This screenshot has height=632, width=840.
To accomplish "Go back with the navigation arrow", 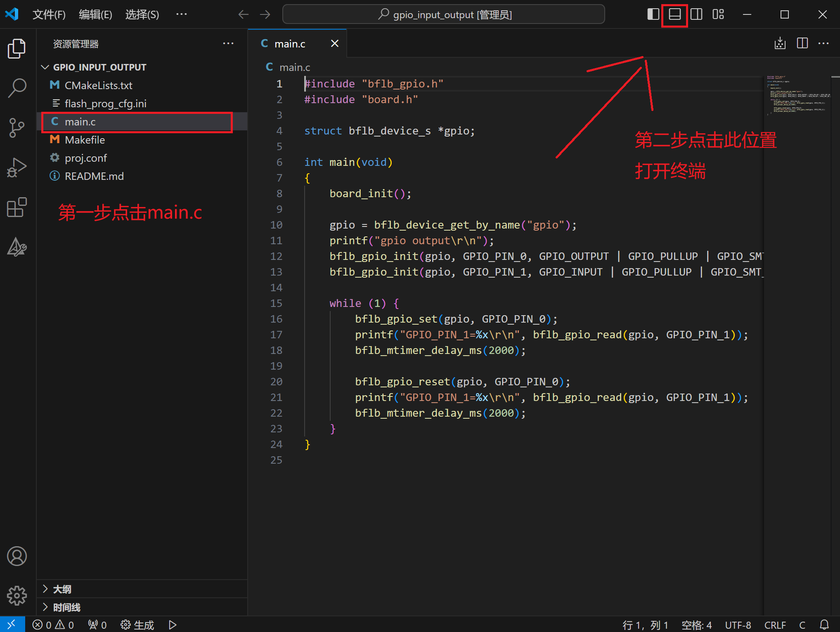I will click(244, 14).
